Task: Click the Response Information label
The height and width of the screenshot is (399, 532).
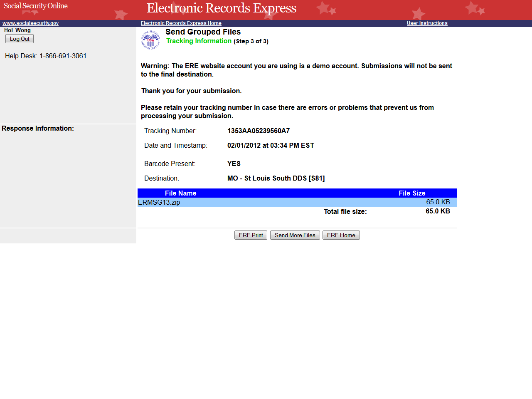Action: point(38,128)
